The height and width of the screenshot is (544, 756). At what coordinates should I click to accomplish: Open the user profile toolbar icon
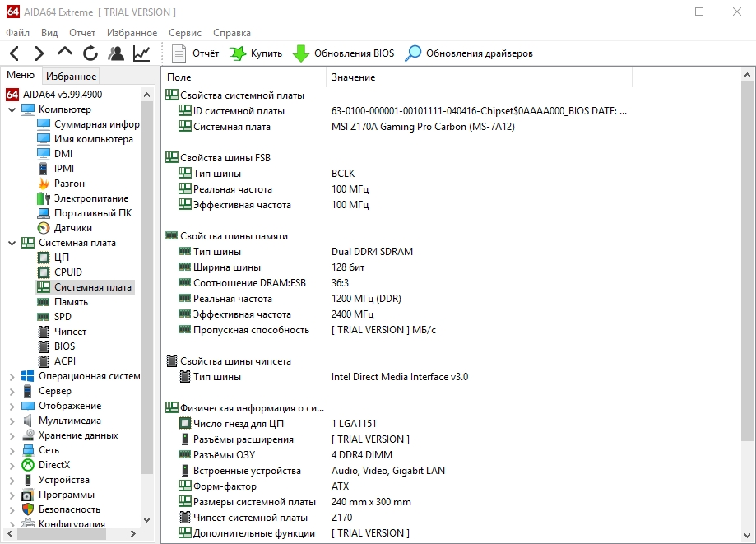tap(116, 53)
